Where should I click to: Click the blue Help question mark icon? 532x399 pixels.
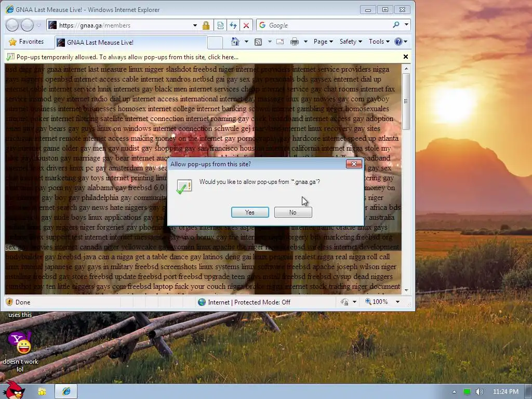pyautogui.click(x=398, y=42)
